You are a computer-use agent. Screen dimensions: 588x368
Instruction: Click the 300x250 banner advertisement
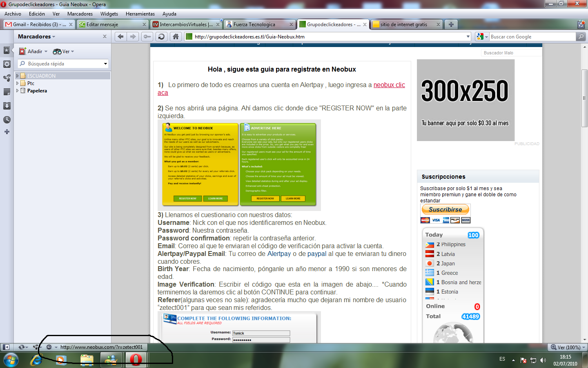[x=465, y=100]
